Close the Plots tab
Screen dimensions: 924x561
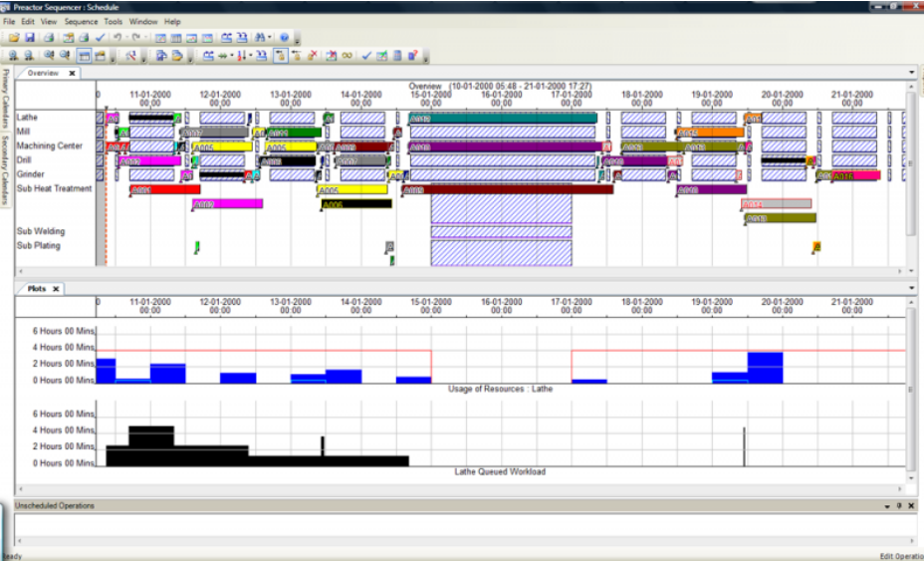click(x=56, y=289)
